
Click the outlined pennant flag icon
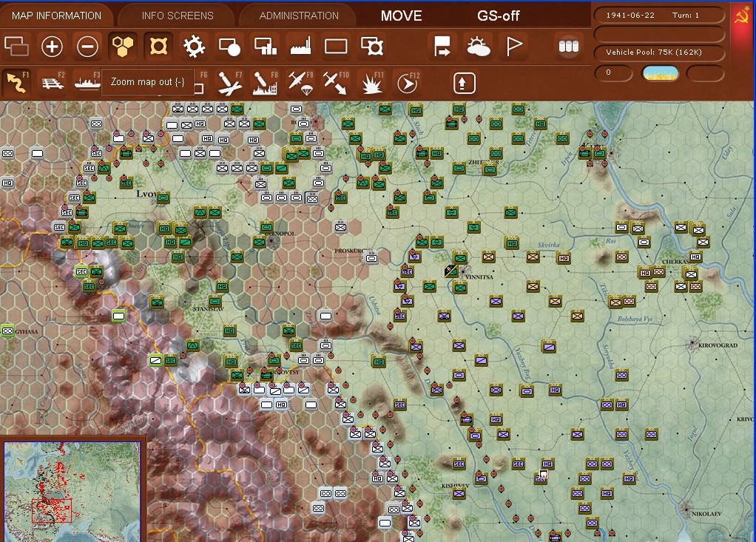[514, 47]
